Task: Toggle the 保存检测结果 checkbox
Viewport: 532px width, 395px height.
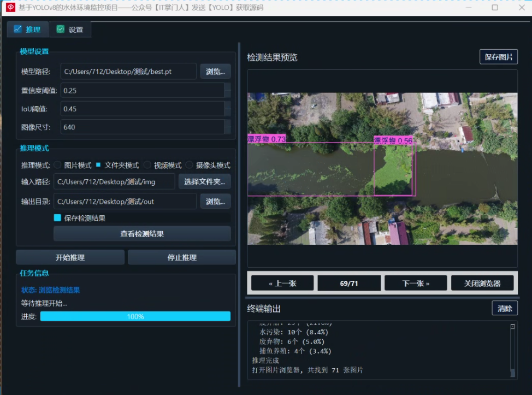Action: point(57,218)
